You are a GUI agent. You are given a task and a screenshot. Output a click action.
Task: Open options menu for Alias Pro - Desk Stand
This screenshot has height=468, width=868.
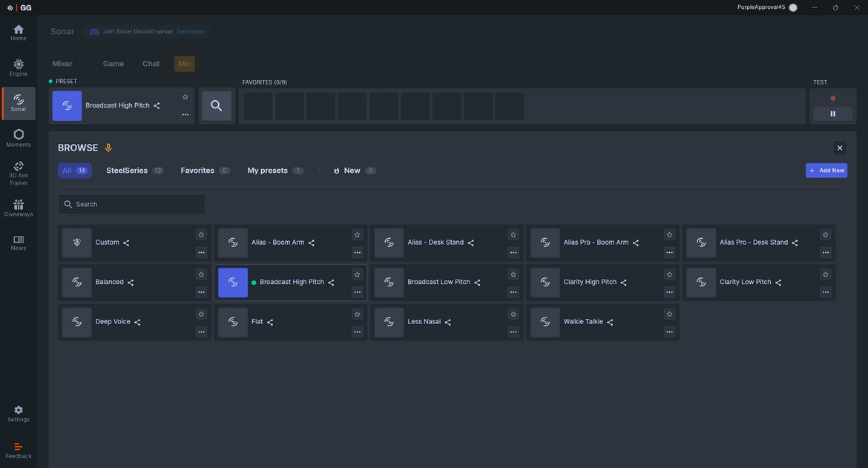pos(825,253)
